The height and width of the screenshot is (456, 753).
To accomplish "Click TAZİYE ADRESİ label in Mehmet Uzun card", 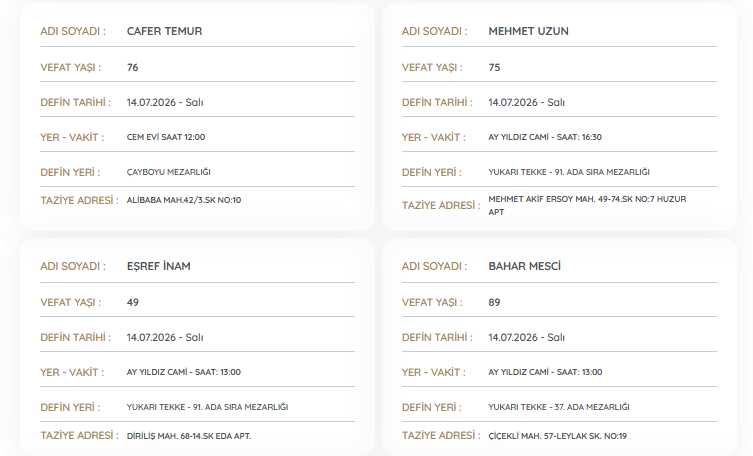I will [x=441, y=205].
